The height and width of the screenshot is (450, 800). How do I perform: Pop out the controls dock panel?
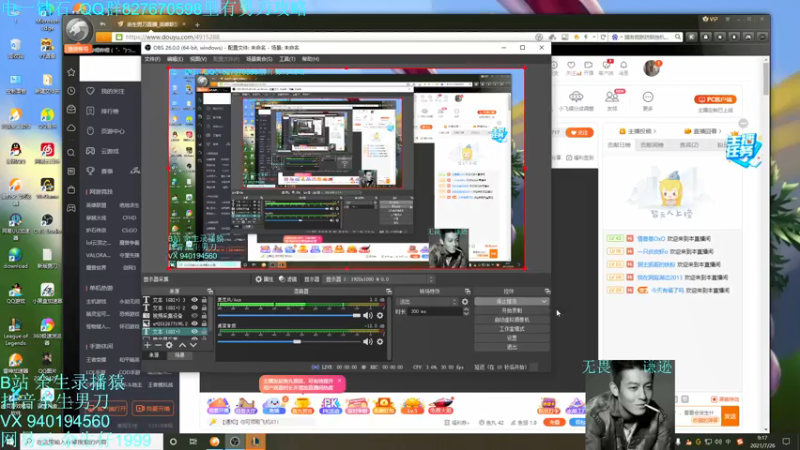pos(547,291)
